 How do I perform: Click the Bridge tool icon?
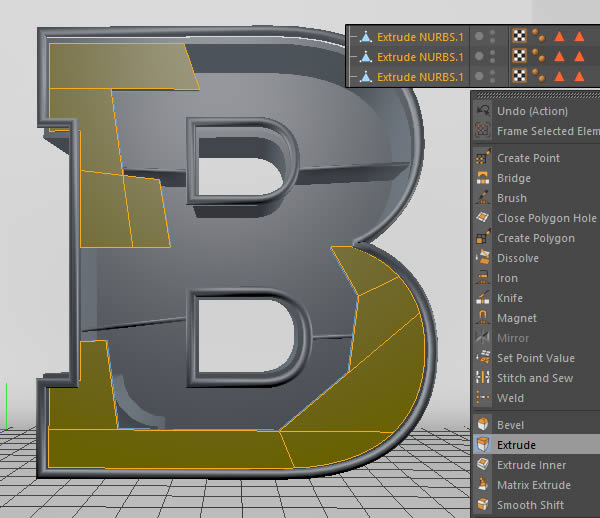[x=483, y=178]
